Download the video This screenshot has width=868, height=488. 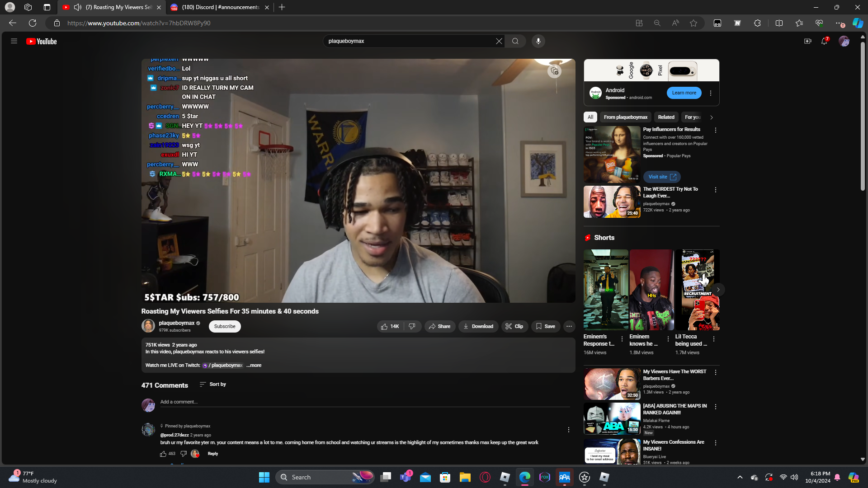tap(478, 326)
